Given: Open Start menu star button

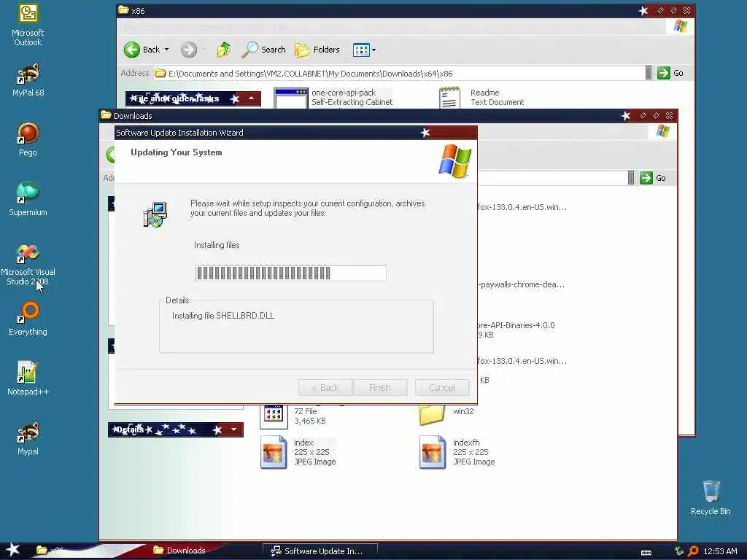Looking at the screenshot, I should point(13,551).
